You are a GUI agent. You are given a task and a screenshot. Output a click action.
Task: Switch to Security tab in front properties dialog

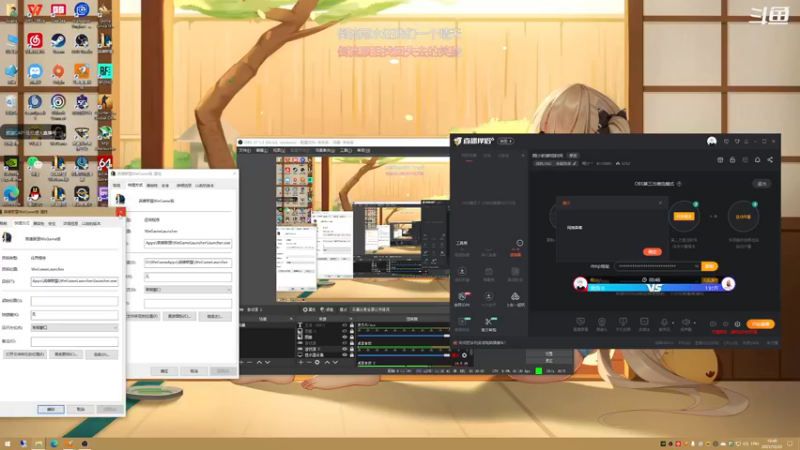click(x=52, y=223)
